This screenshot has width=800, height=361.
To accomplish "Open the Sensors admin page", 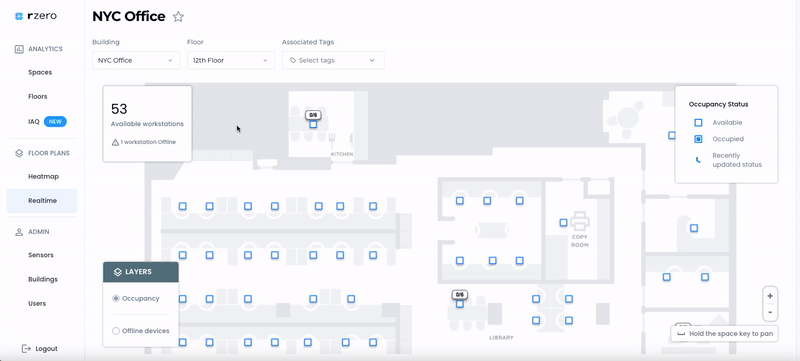I will pyautogui.click(x=41, y=255).
